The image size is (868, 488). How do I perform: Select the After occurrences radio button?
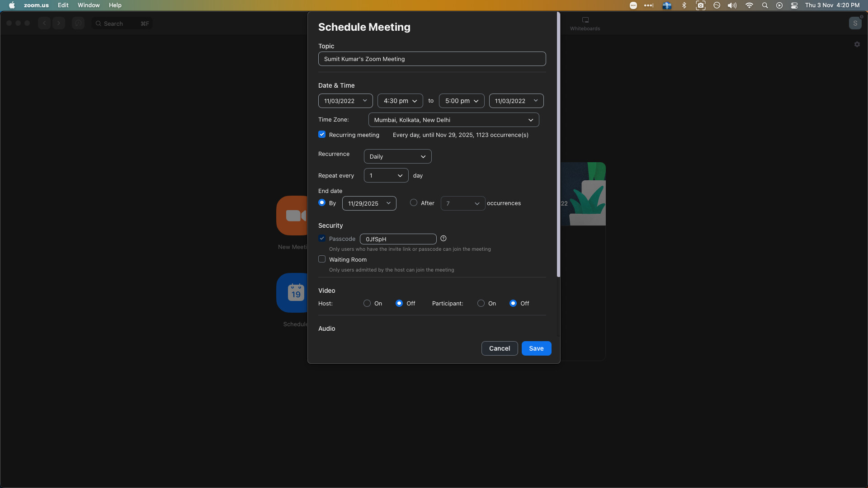click(x=413, y=203)
